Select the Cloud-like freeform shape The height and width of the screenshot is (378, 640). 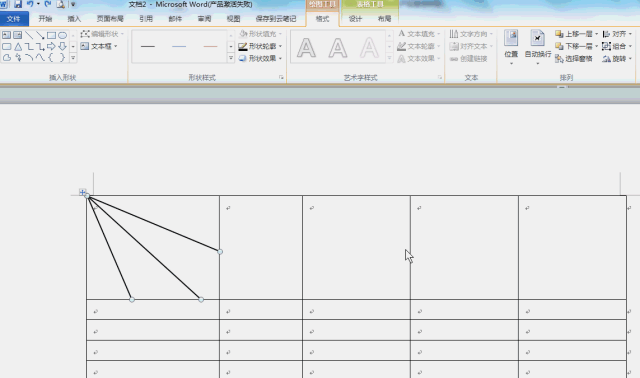click(7, 58)
